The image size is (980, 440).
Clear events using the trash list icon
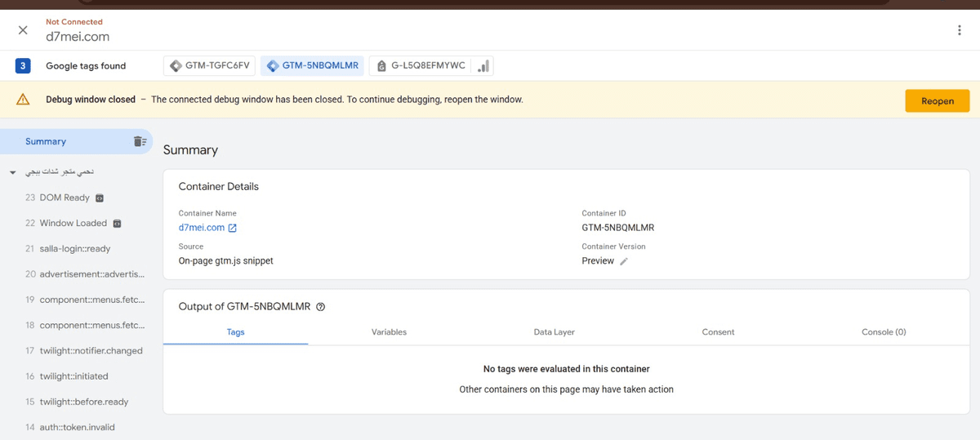[140, 141]
